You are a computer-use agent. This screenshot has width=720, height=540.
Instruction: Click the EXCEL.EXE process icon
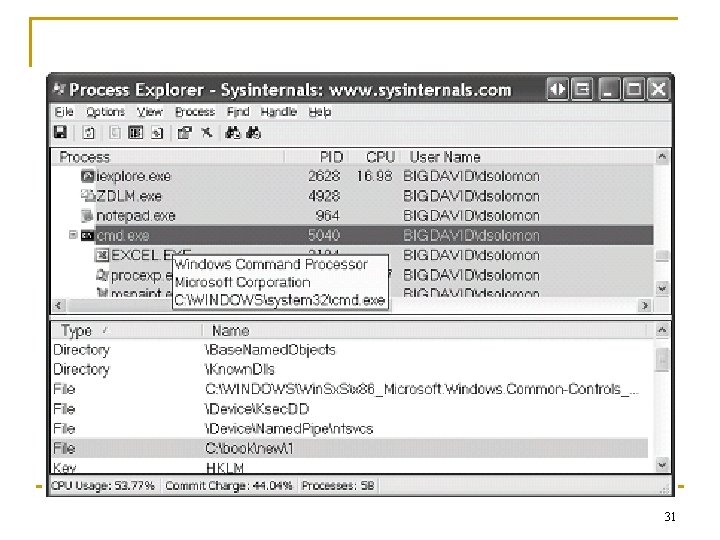coord(102,255)
